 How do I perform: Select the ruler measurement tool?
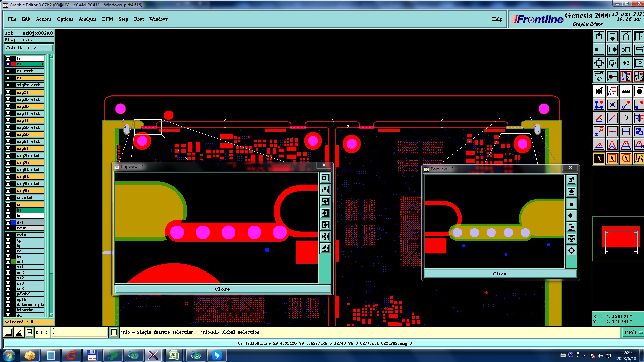pos(626,91)
